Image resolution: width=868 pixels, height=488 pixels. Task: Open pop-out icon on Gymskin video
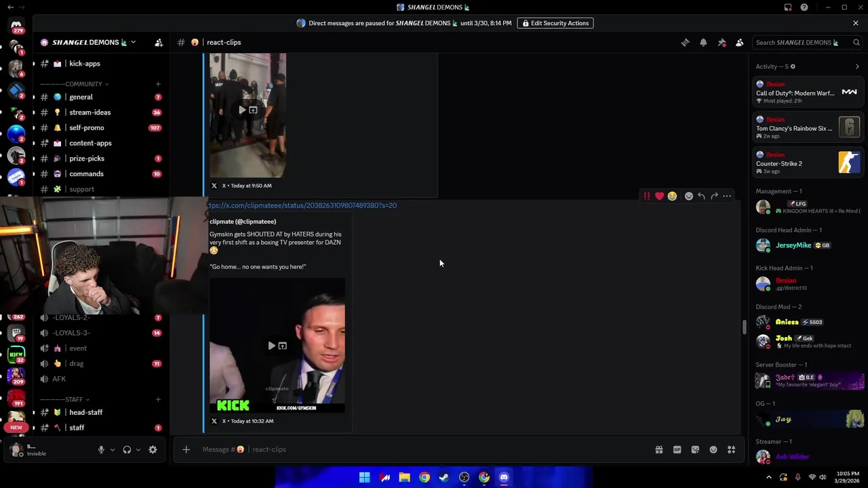283,346
